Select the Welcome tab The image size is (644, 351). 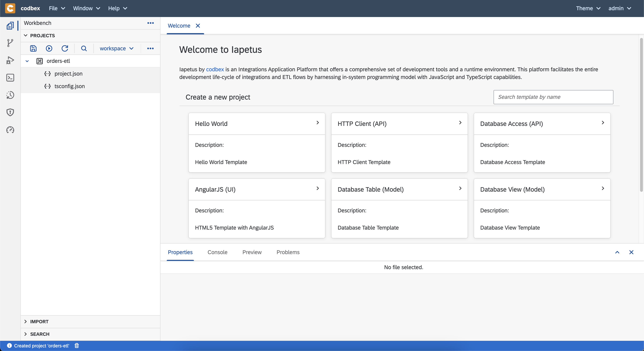[179, 26]
